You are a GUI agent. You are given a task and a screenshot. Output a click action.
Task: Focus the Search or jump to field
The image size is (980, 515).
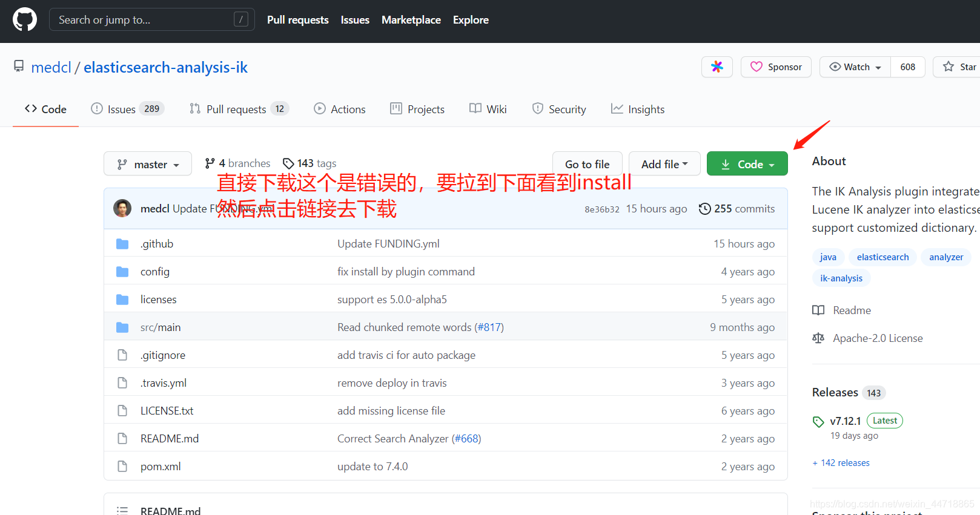pos(151,20)
